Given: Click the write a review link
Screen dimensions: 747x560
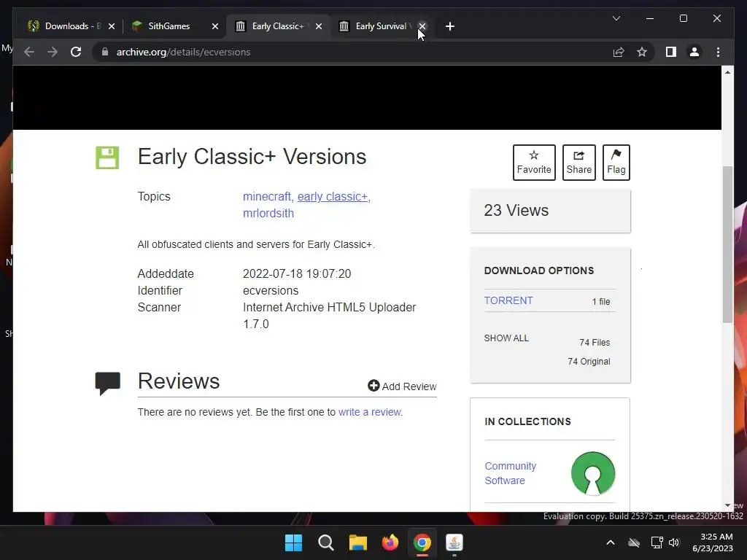Looking at the screenshot, I should (x=370, y=412).
